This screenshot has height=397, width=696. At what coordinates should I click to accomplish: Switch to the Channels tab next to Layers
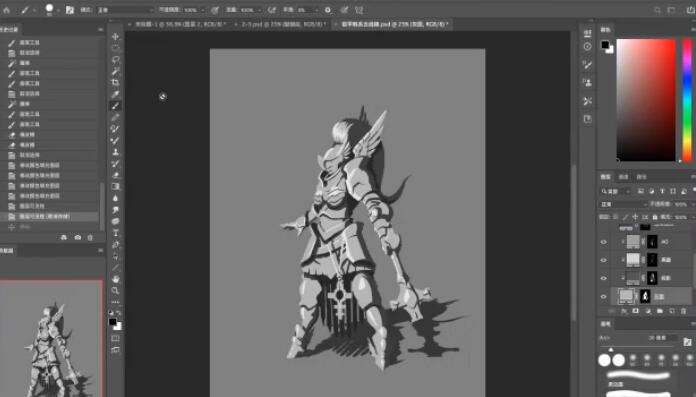point(624,177)
